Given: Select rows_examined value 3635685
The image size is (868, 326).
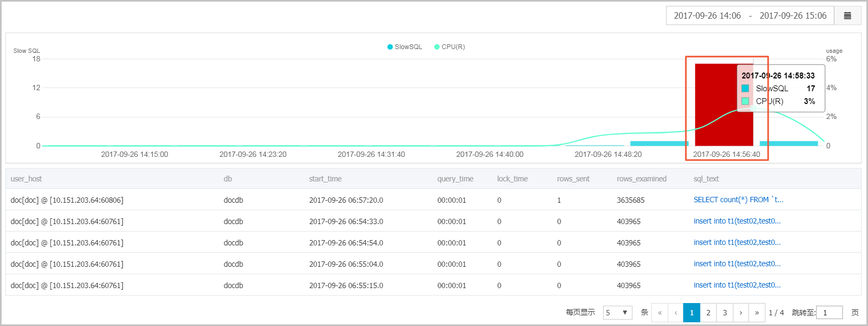Looking at the screenshot, I should click(631, 200).
